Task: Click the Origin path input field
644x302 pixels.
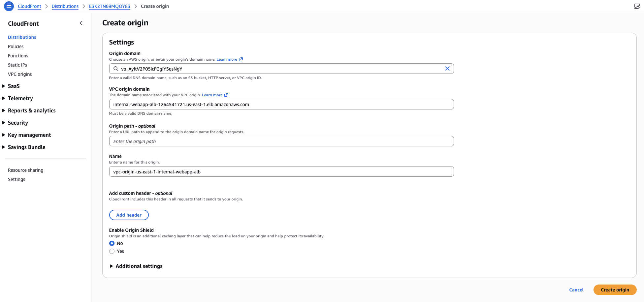Action: coord(281,141)
